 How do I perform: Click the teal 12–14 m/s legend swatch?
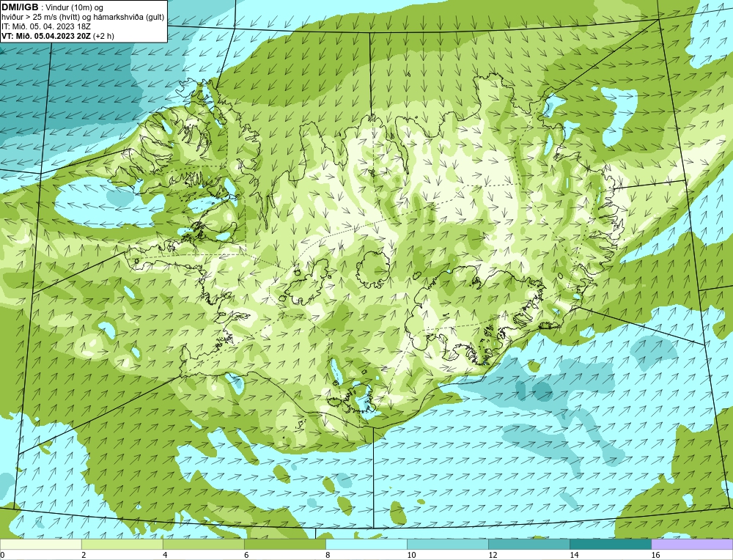tap(529, 544)
